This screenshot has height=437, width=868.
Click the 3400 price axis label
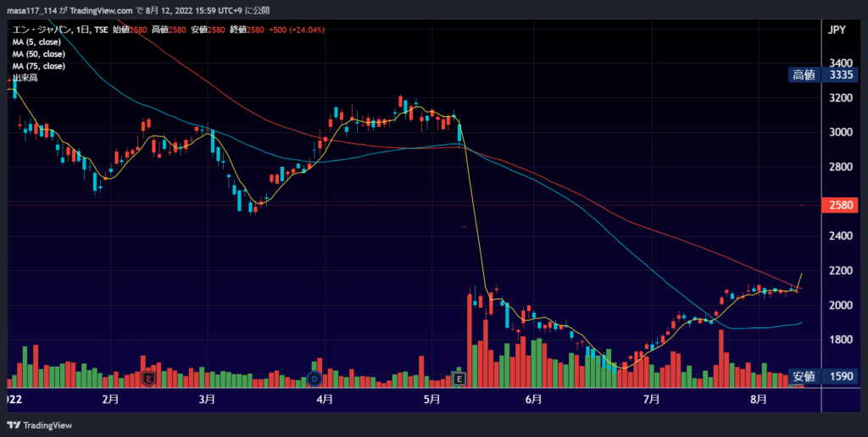click(x=841, y=64)
